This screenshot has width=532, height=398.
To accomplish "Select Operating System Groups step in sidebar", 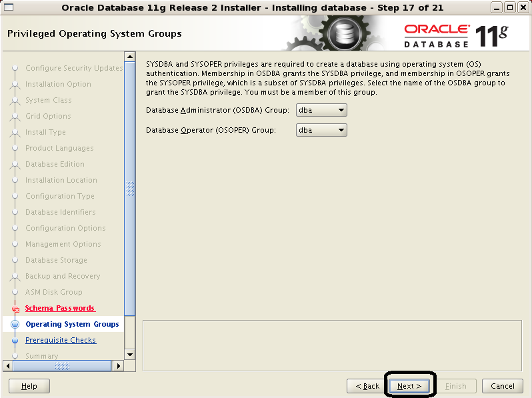I will (72, 324).
